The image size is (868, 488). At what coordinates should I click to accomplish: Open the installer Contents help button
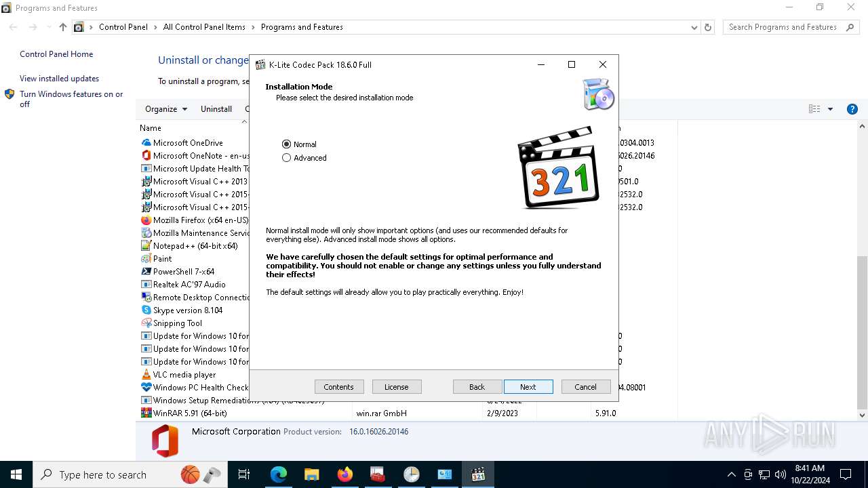(x=339, y=387)
